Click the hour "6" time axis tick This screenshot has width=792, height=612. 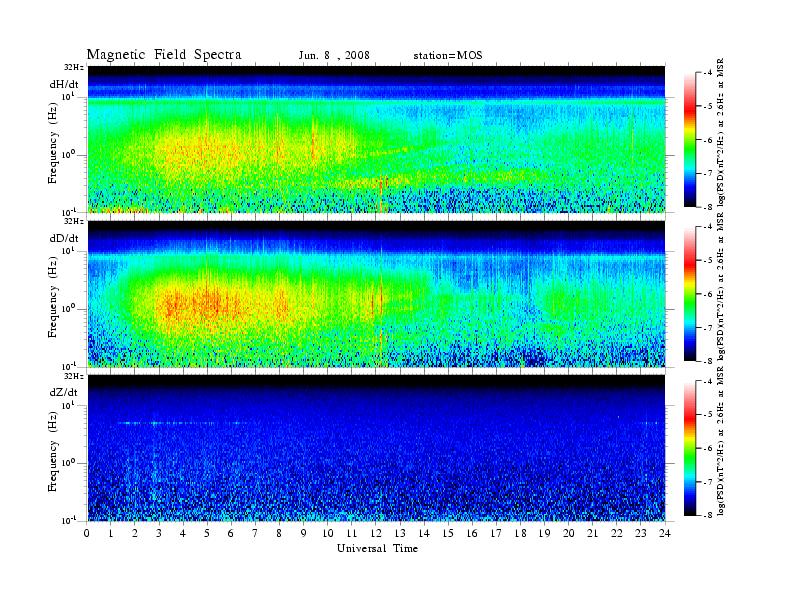tap(231, 533)
